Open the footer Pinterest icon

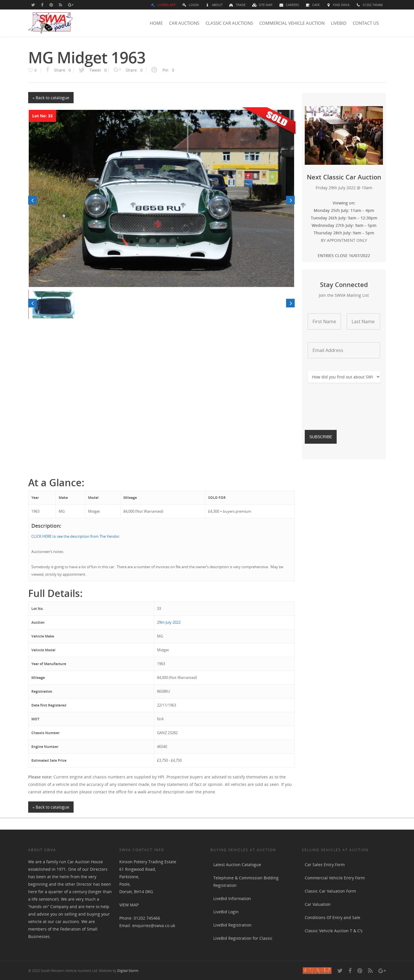pyautogui.click(x=360, y=971)
